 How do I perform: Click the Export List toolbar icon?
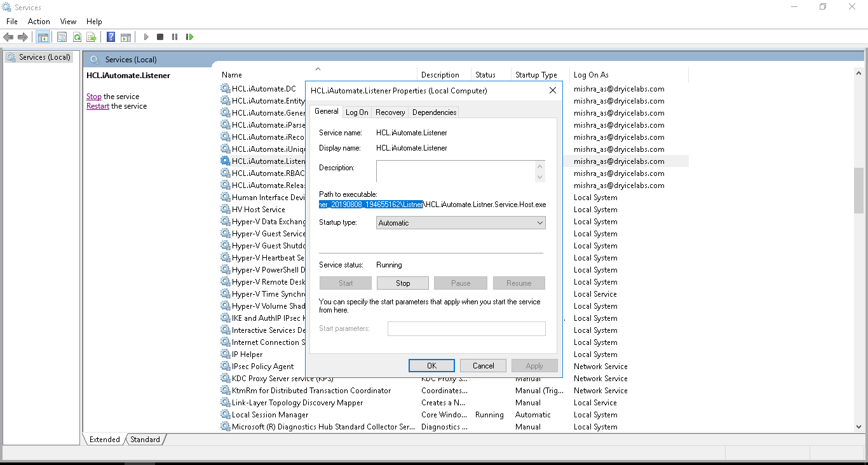[x=92, y=37]
